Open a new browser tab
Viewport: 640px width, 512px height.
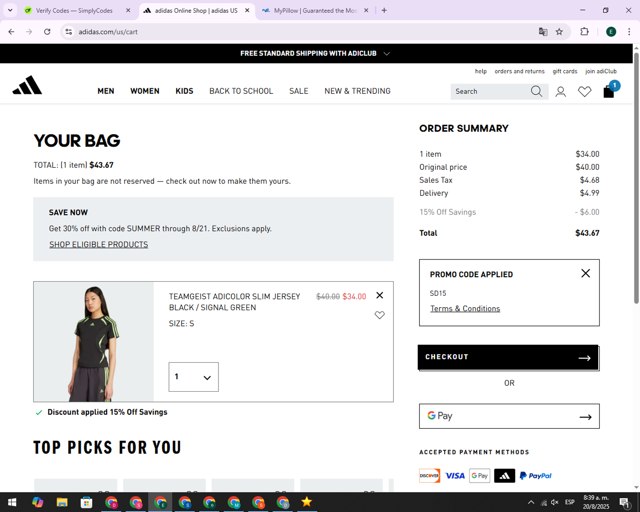[384, 11]
